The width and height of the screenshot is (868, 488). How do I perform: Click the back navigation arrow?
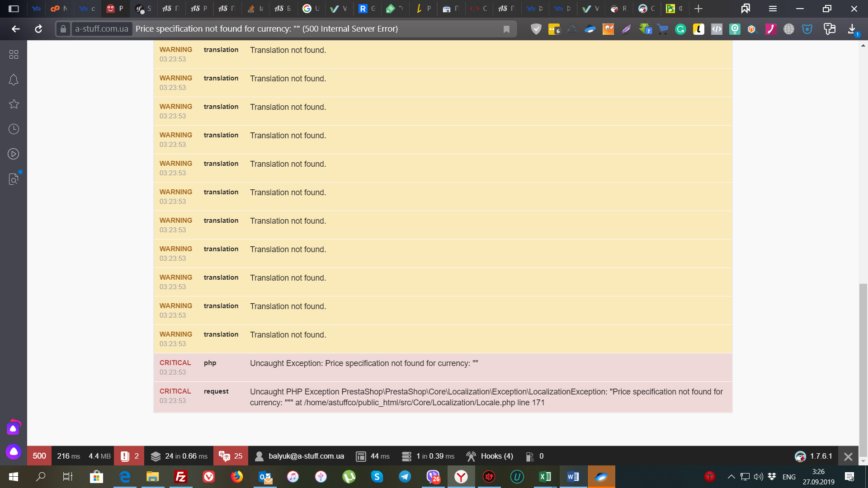click(x=16, y=29)
